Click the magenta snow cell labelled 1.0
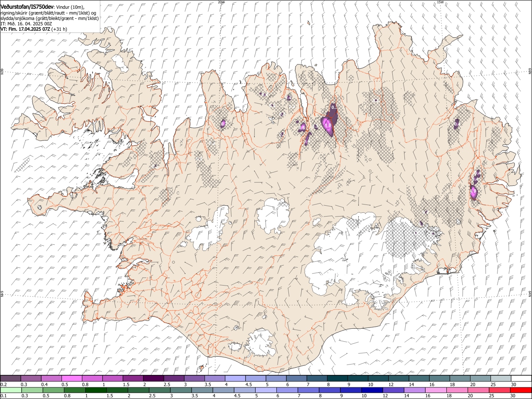Image resolution: width=532 pixels, height=399 pixels. pyautogui.click(x=328, y=125)
